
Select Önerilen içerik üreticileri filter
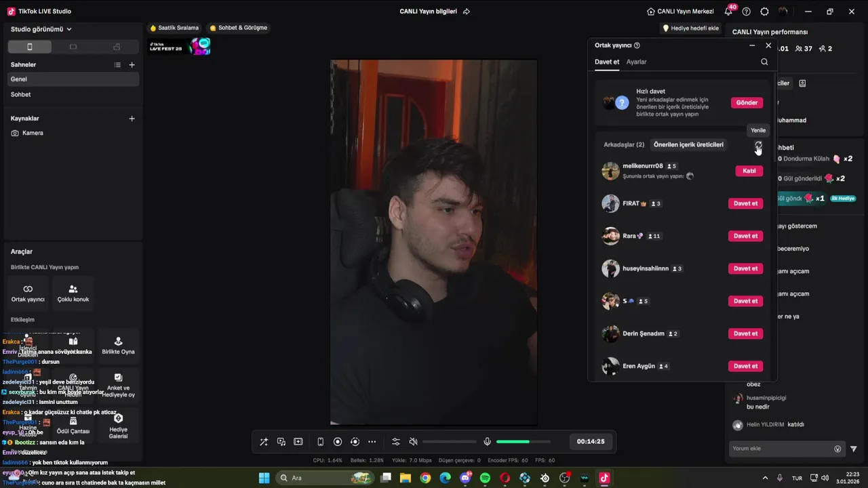pyautogui.click(x=688, y=144)
